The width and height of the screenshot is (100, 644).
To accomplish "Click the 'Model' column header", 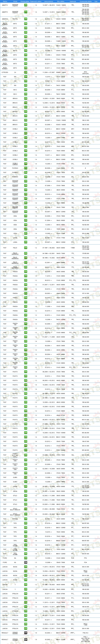I will (15, 1).
